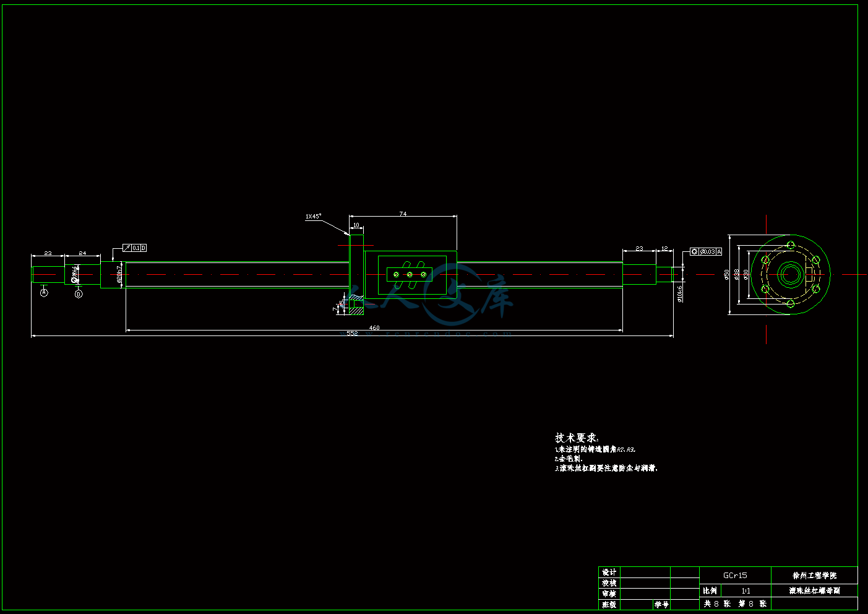Select the 10 flange width dimension
The width and height of the screenshot is (868, 614).
click(356, 225)
